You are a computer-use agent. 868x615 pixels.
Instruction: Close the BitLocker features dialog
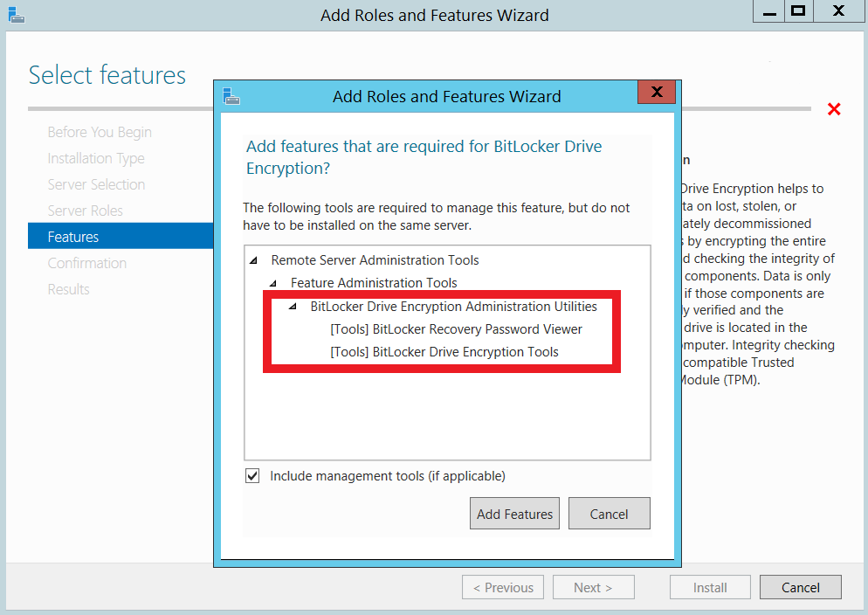coord(657,92)
